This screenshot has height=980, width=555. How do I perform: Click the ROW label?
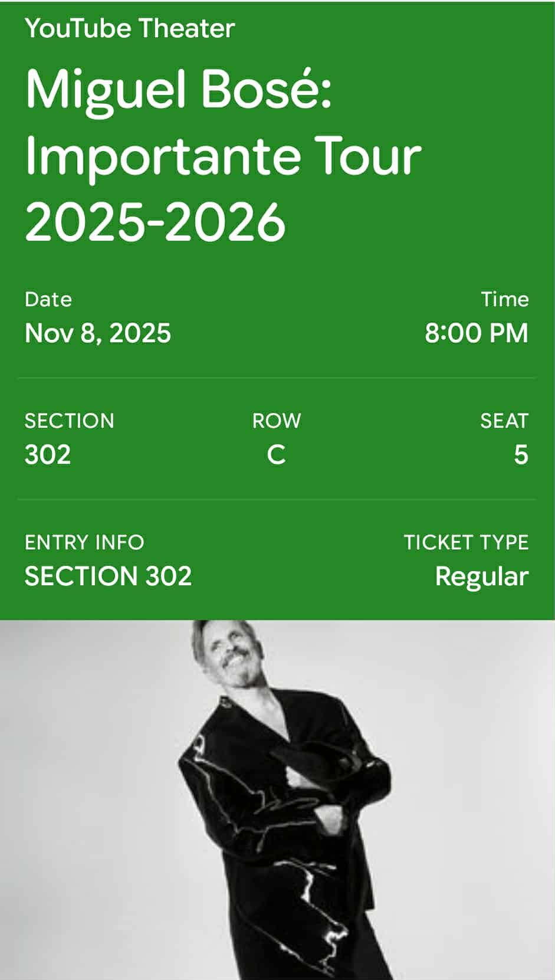[x=277, y=421]
